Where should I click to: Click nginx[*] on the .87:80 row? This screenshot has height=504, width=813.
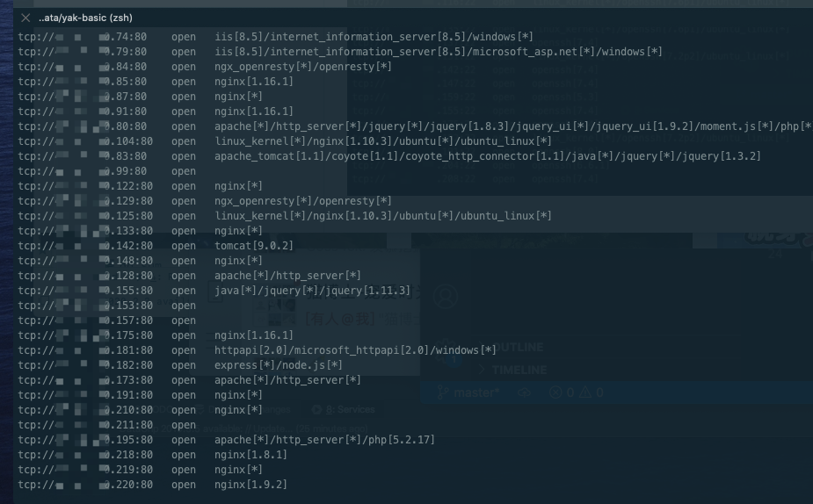(238, 97)
